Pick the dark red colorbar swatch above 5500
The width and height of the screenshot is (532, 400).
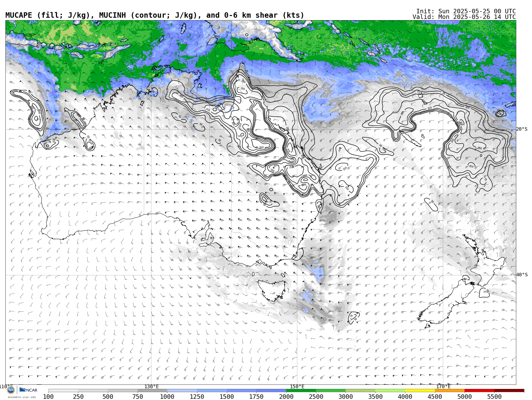[509, 391]
